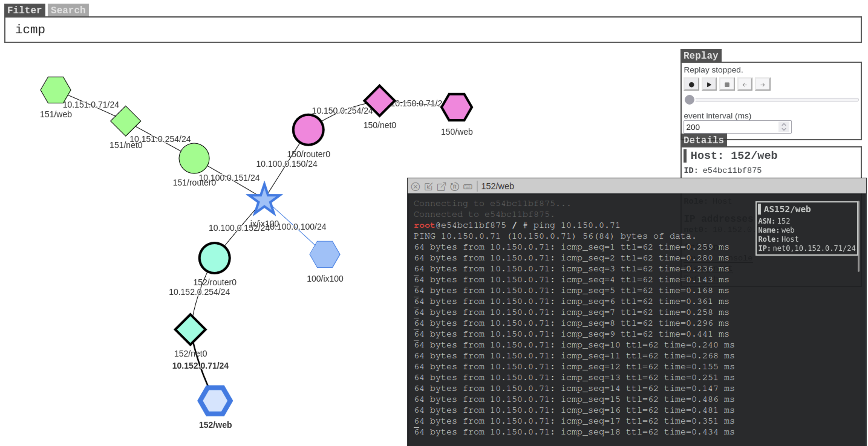Click the 'PING 10.150.0.71' header line
This screenshot has width=868, height=446.
pyautogui.click(x=555, y=236)
